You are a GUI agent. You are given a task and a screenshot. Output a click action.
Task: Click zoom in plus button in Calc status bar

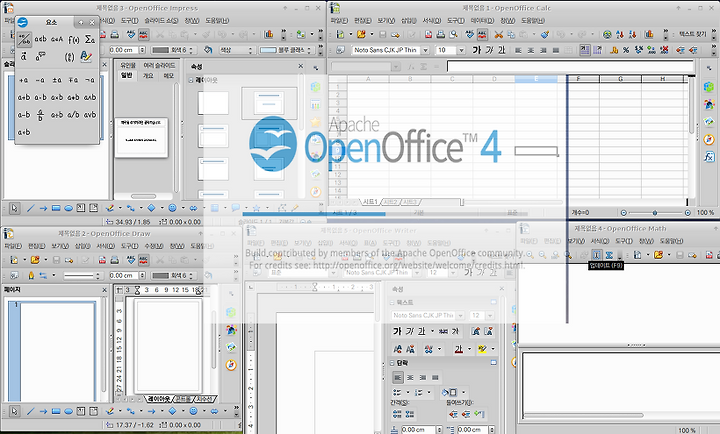click(688, 213)
